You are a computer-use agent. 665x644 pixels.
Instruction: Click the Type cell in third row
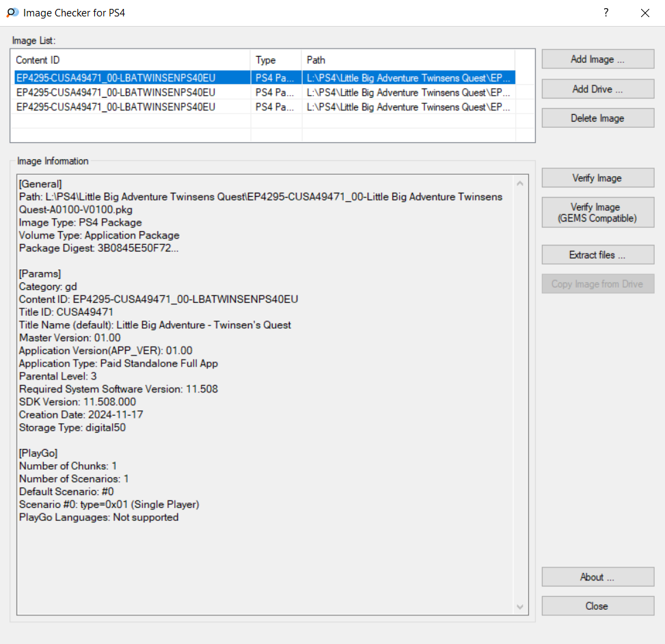[x=275, y=107]
